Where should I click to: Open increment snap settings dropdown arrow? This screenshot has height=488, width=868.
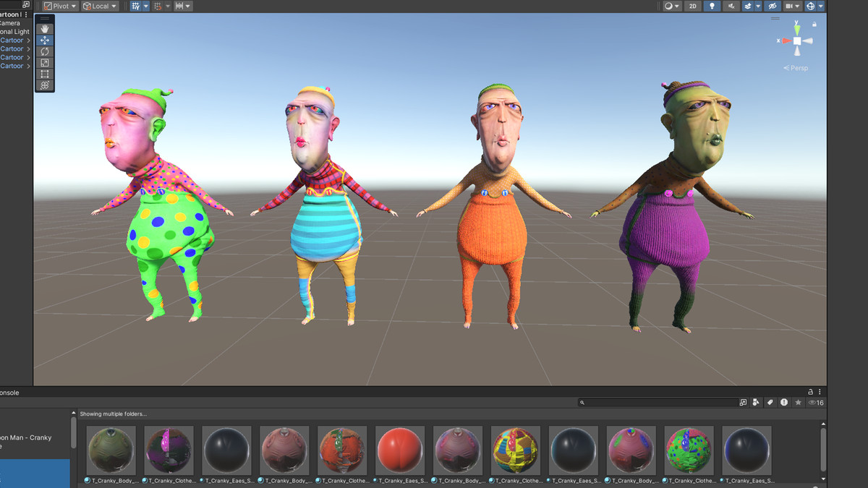coord(168,6)
